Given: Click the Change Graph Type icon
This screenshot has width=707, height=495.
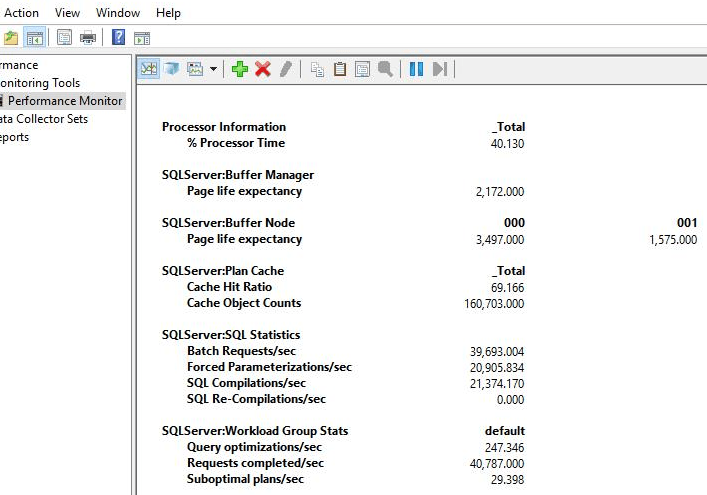Looking at the screenshot, I should point(195,69).
